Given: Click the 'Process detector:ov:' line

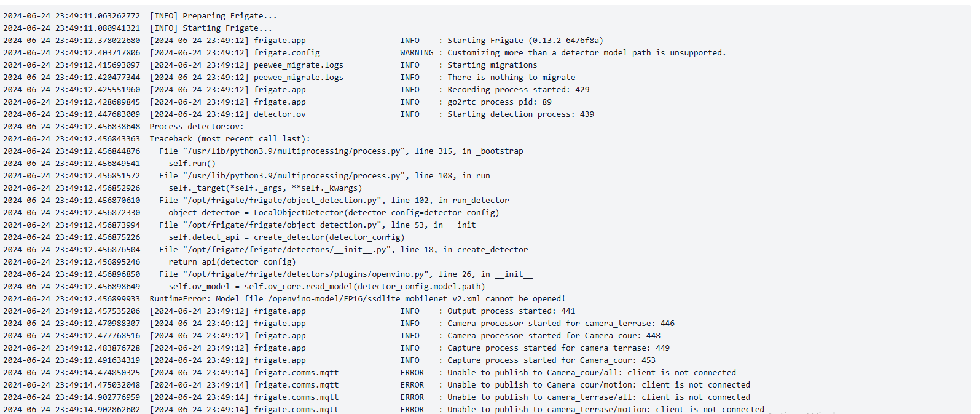Looking at the screenshot, I should point(197,127).
